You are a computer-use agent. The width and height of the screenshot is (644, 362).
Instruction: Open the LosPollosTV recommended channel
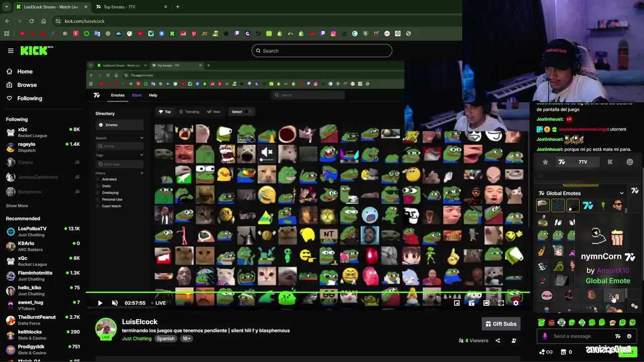pos(43,231)
